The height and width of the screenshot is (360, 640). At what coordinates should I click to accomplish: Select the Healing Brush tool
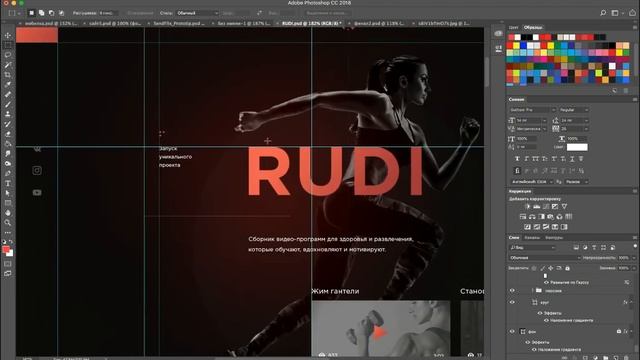point(8,94)
